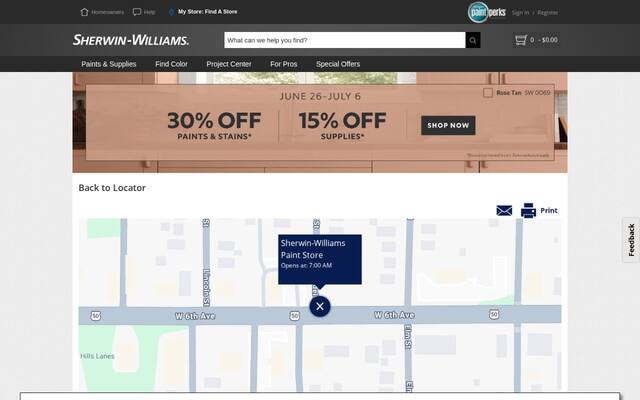The image size is (640, 400).
Task: Click the email envelope icon
Action: coord(504,211)
